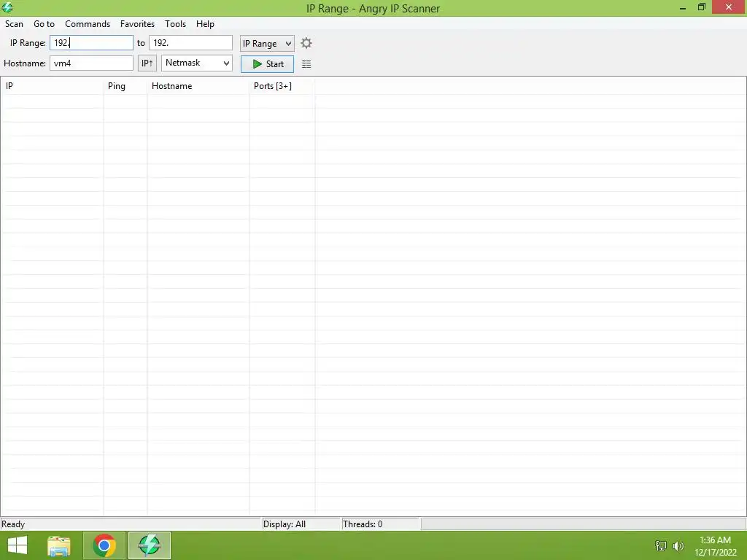Screen dimensions: 747x560
Task: Open the network tray icon
Action: pos(661,545)
